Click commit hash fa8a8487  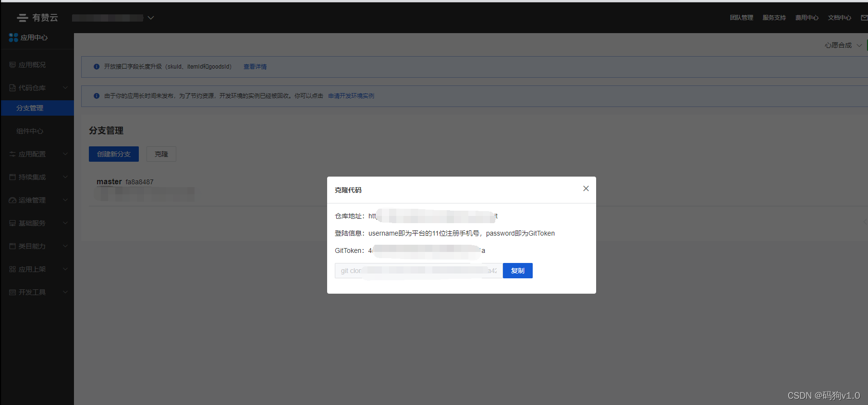(x=139, y=182)
